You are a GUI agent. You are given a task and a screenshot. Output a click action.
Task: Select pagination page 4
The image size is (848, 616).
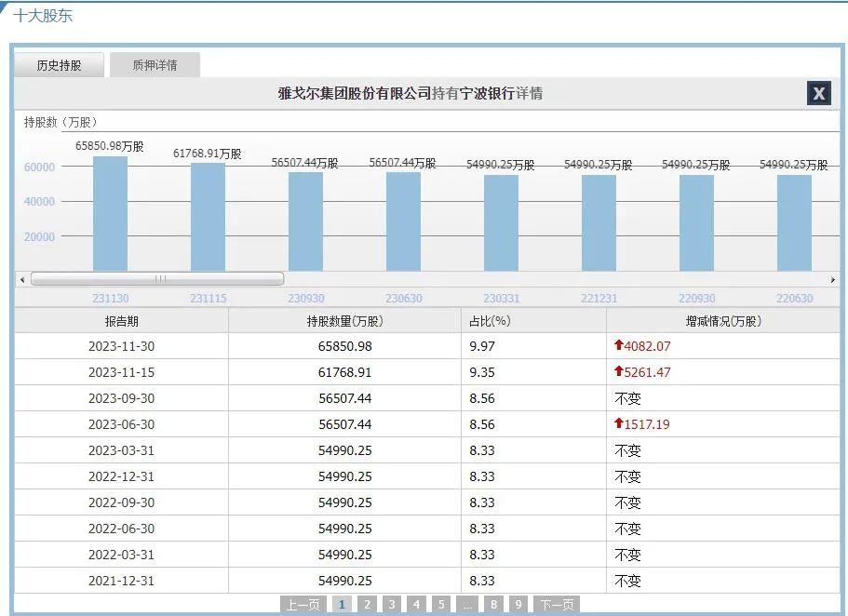pos(416,604)
